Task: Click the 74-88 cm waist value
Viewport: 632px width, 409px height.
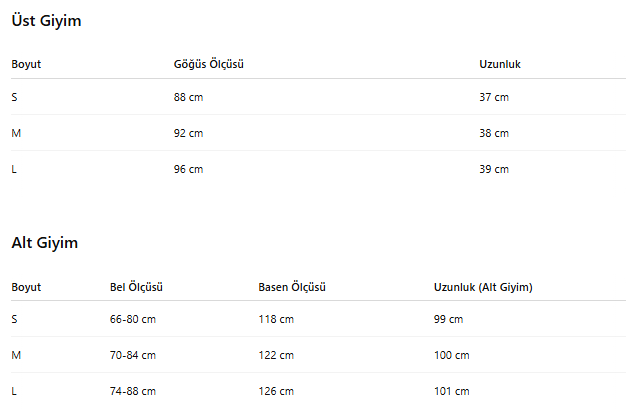Action: tap(133, 391)
